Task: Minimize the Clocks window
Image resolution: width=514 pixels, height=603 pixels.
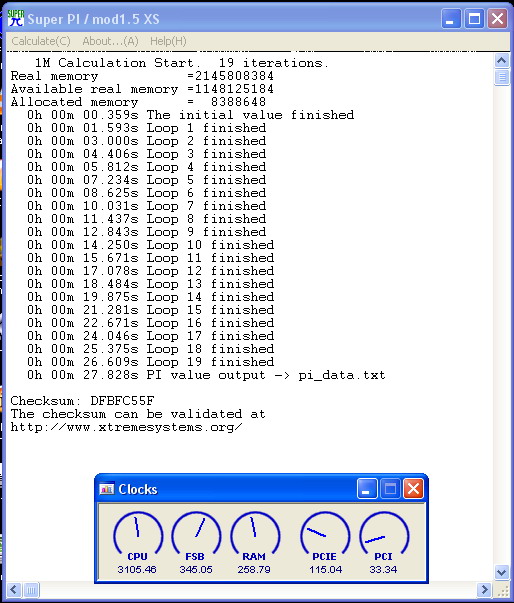Action: (x=366, y=489)
